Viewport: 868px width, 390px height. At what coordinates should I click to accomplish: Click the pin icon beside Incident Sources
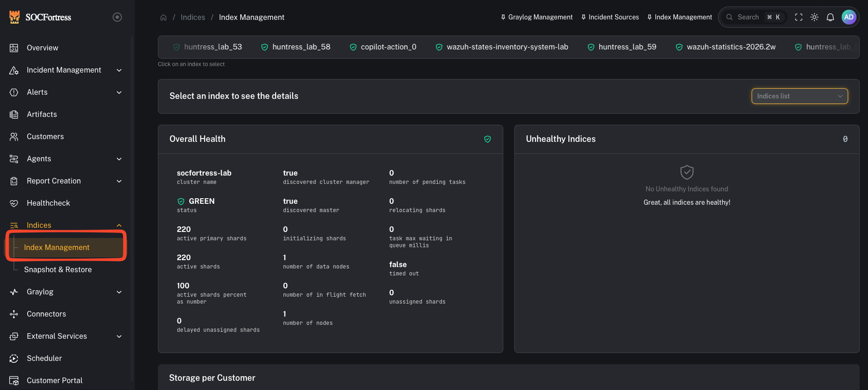click(584, 17)
